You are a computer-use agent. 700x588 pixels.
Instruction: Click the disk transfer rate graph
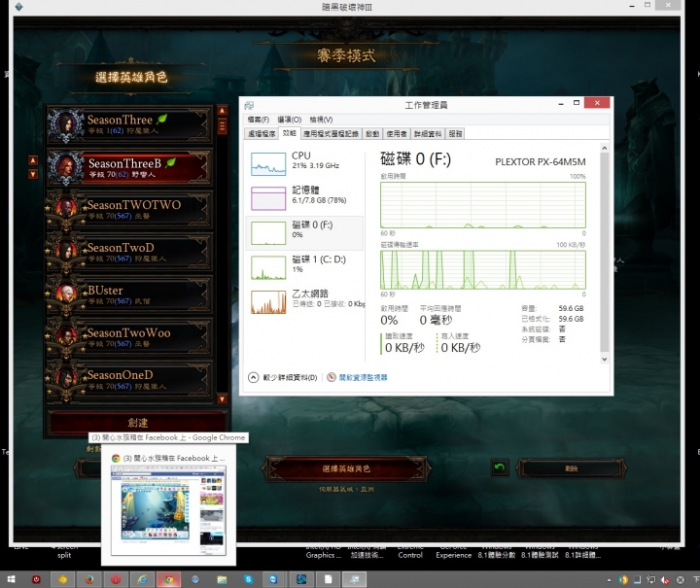pos(482,269)
